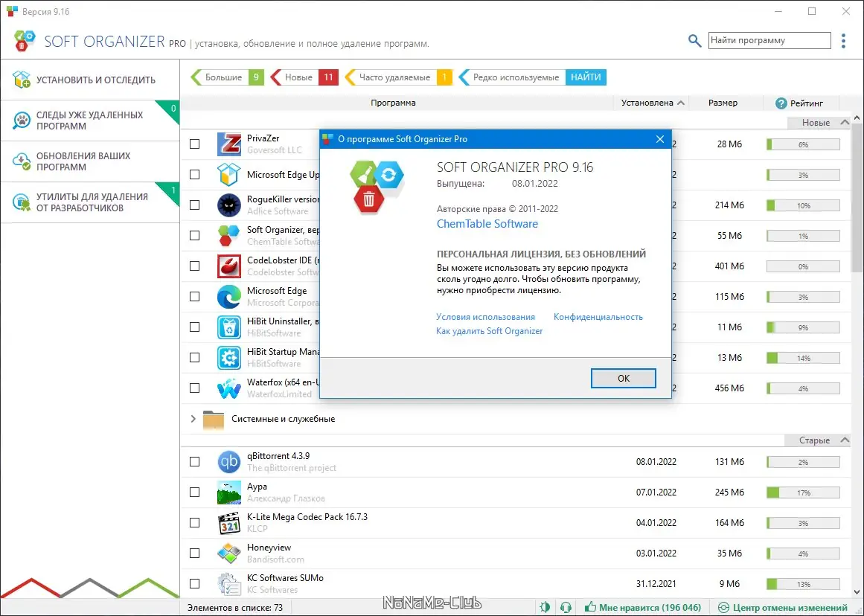Sort by the Программа column header
The width and height of the screenshot is (864, 616).
click(393, 103)
